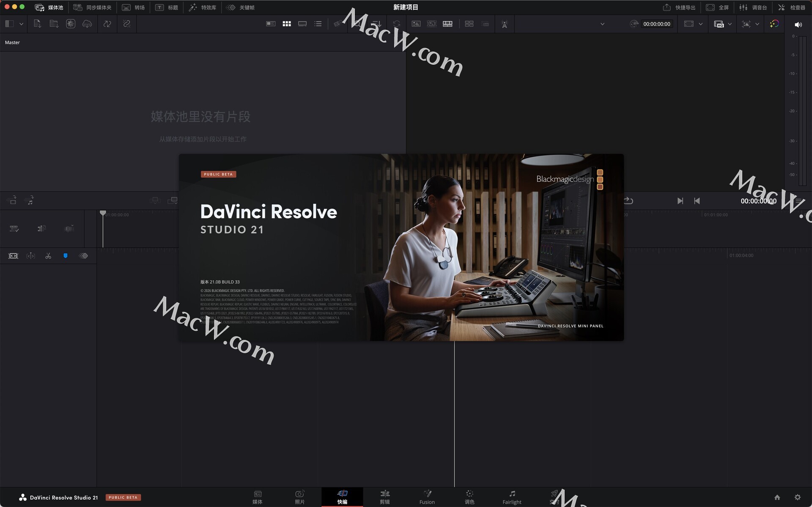Switch media pool to metadata view

tap(271, 24)
